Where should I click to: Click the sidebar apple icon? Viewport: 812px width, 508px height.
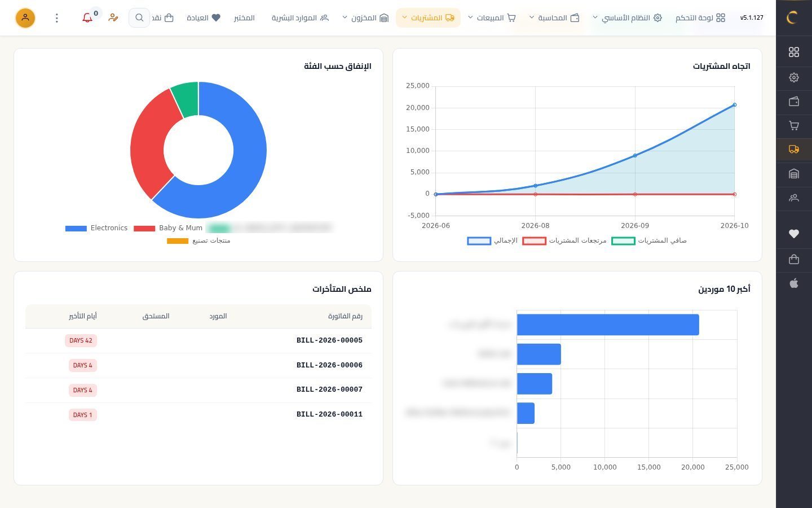[x=794, y=283]
